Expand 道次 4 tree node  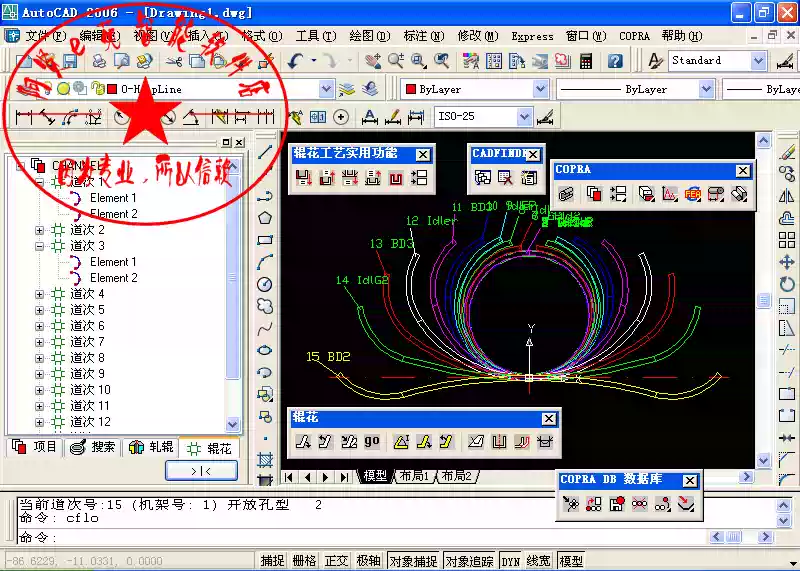[39, 294]
